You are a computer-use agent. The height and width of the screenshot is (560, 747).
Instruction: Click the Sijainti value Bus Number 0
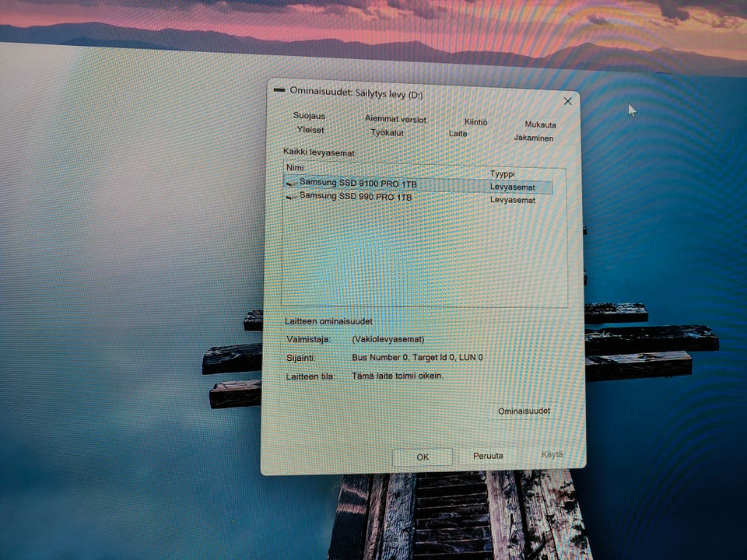(x=417, y=357)
